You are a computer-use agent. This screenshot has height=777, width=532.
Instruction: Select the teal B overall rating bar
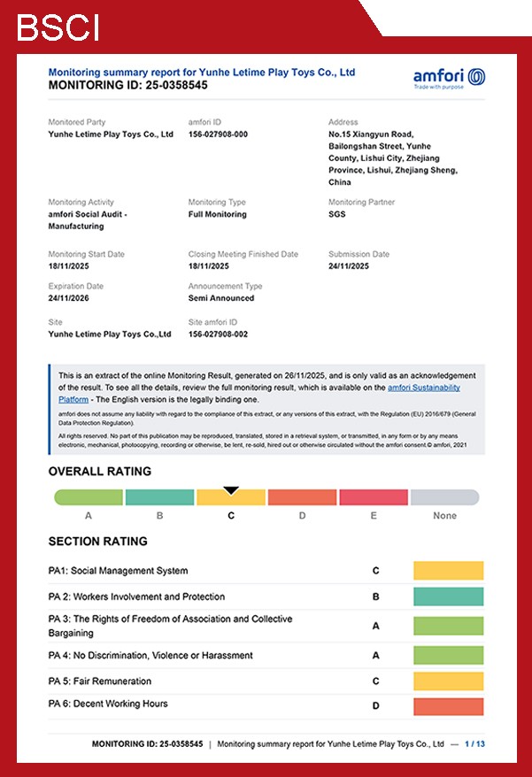pyautogui.click(x=159, y=498)
